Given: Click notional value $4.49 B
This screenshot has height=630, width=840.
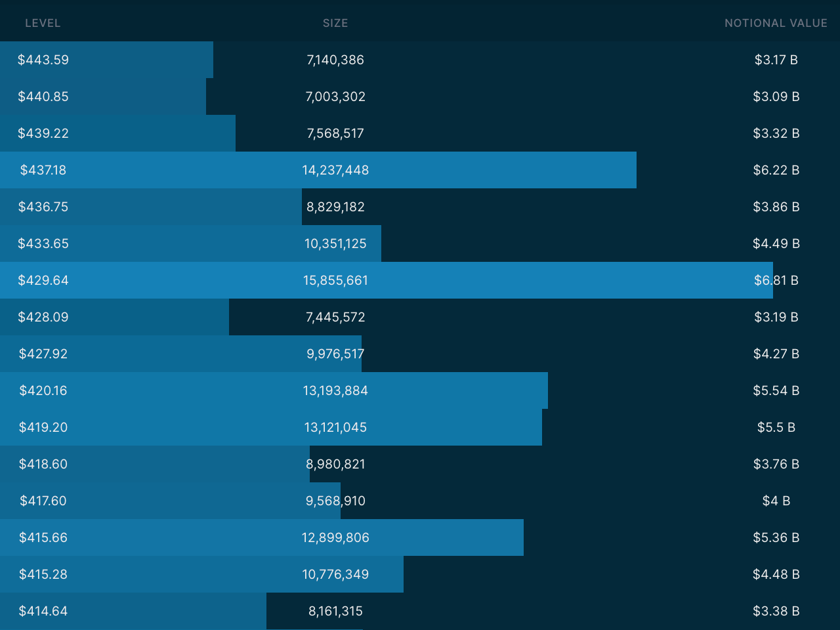Looking at the screenshot, I should click(x=776, y=243).
